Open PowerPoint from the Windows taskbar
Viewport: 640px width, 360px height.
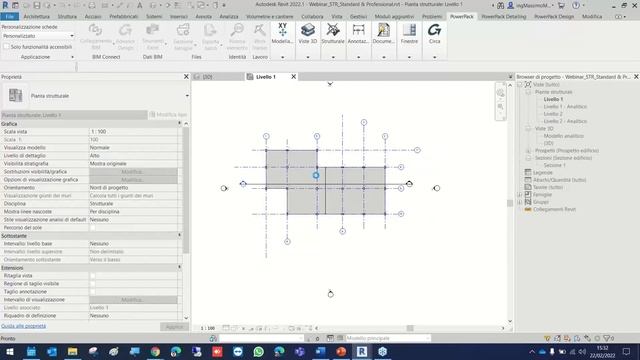point(341,351)
